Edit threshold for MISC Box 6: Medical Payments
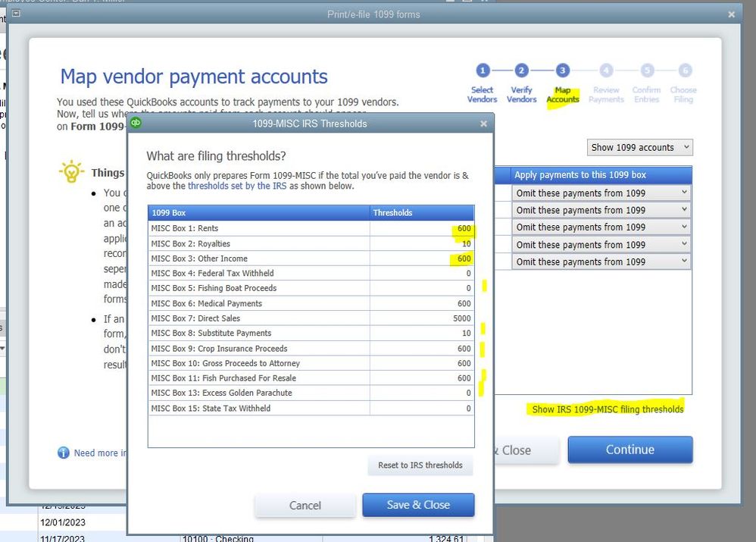The image size is (756, 542). tap(422, 303)
